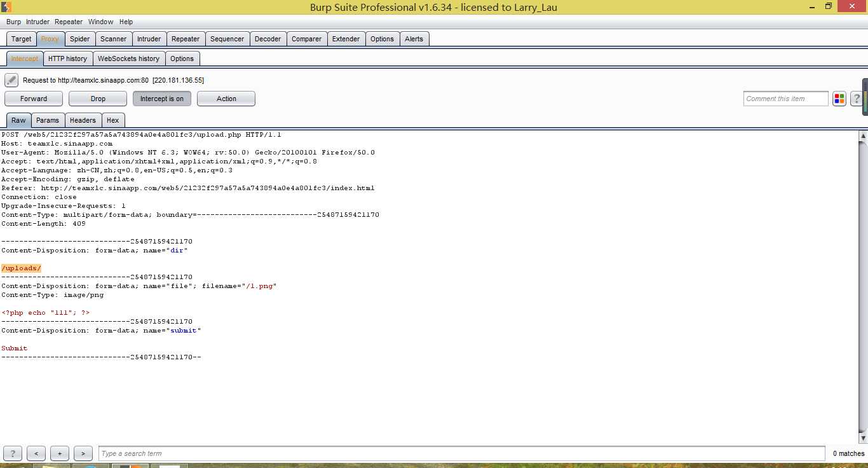Open the Action menu button
868x468 pixels.
[226, 99]
